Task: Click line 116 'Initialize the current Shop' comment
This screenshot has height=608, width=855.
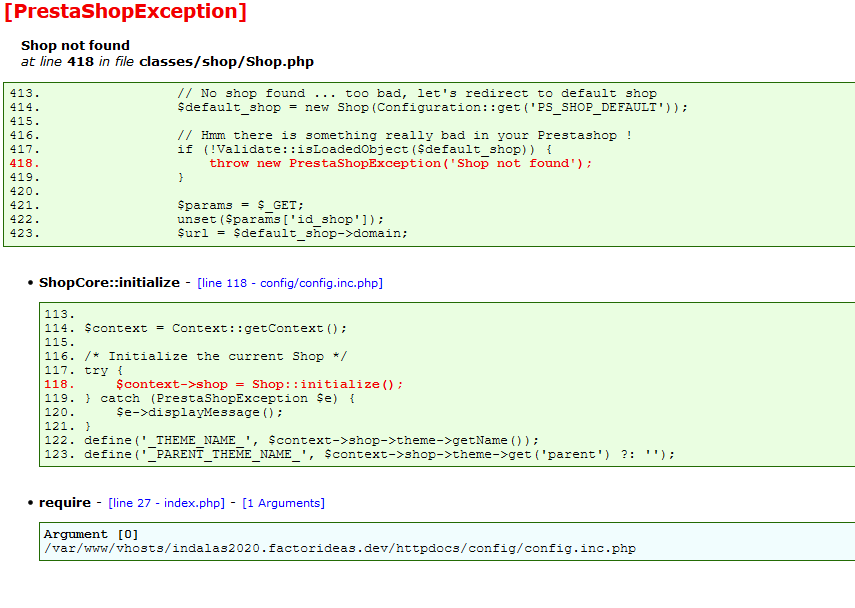Action: point(215,356)
